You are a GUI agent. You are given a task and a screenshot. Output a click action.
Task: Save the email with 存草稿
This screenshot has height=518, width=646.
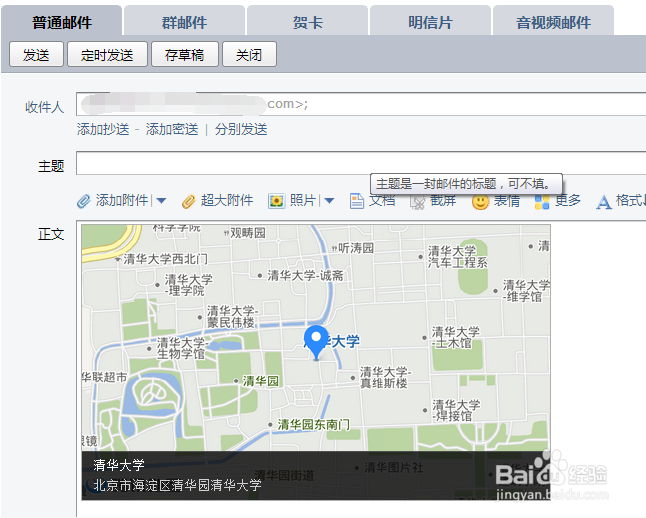click(185, 54)
